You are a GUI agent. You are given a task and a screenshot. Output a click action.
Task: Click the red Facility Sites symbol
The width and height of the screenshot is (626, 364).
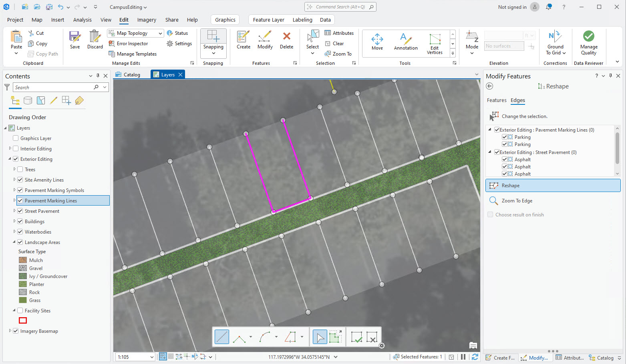(23, 320)
